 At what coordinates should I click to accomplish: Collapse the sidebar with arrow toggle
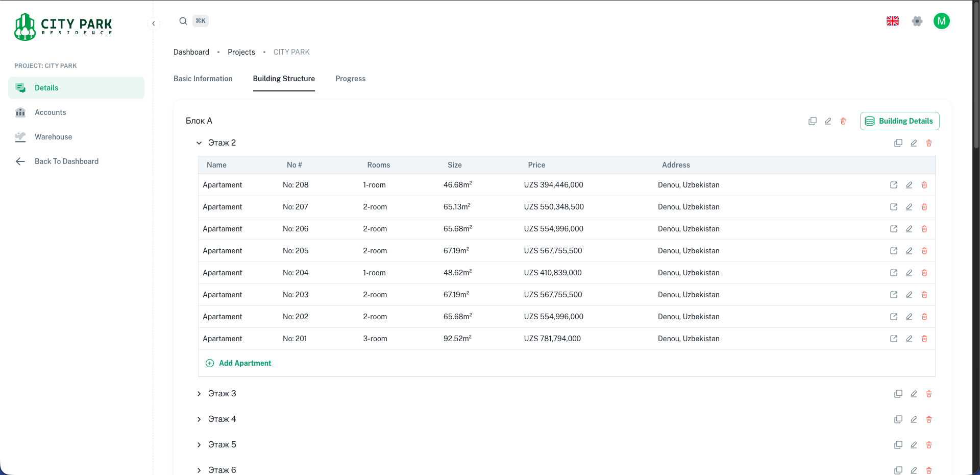154,23
